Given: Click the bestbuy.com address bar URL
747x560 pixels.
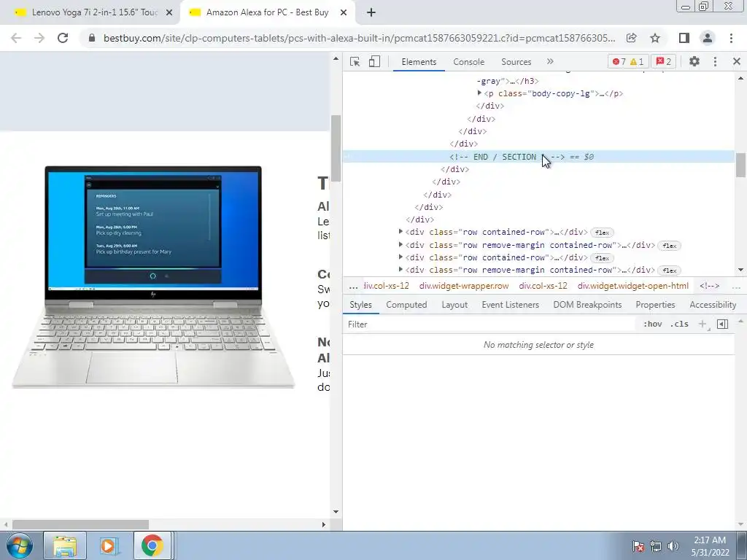Looking at the screenshot, I should click(359, 38).
